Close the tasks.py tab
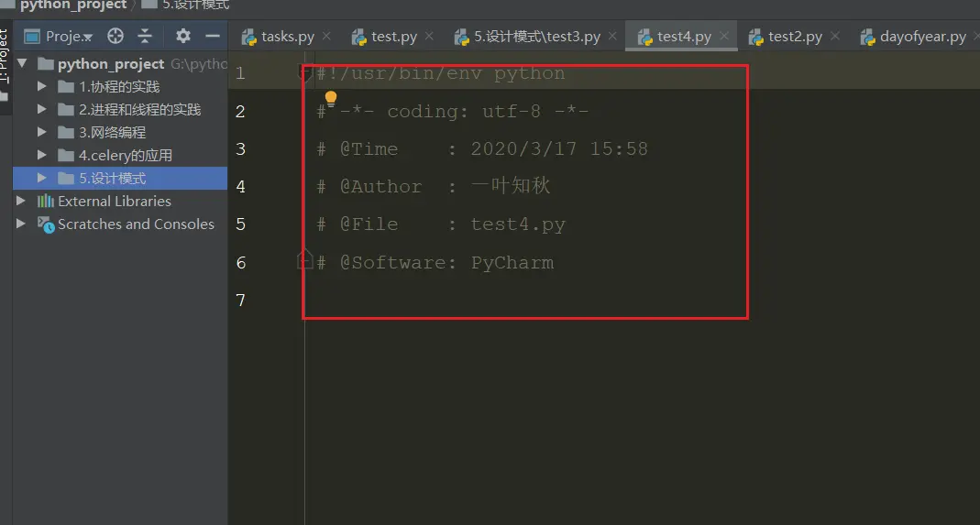Screen dimensions: 980x525 coord(326,38)
